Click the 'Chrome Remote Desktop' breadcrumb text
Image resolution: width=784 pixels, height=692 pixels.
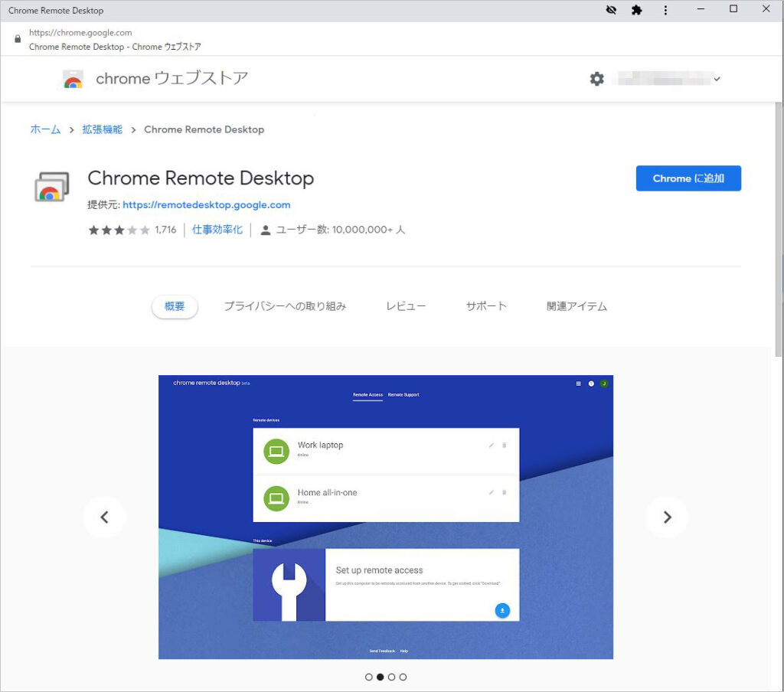pyautogui.click(x=204, y=129)
